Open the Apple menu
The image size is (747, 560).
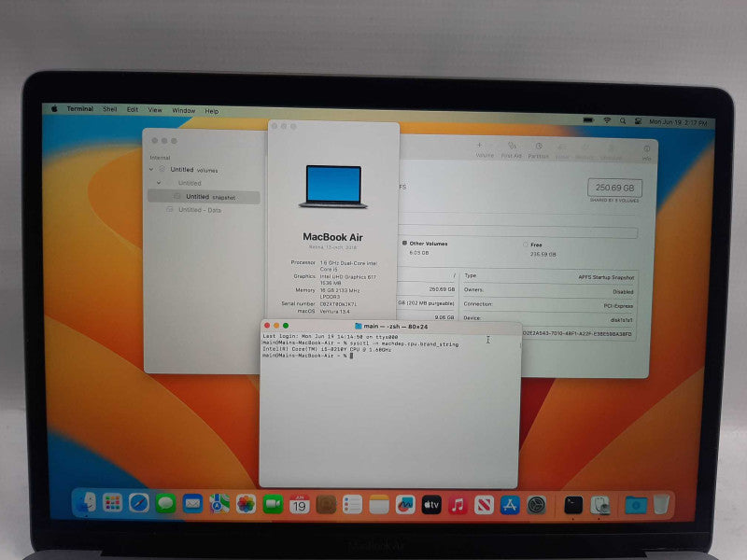click(54, 108)
